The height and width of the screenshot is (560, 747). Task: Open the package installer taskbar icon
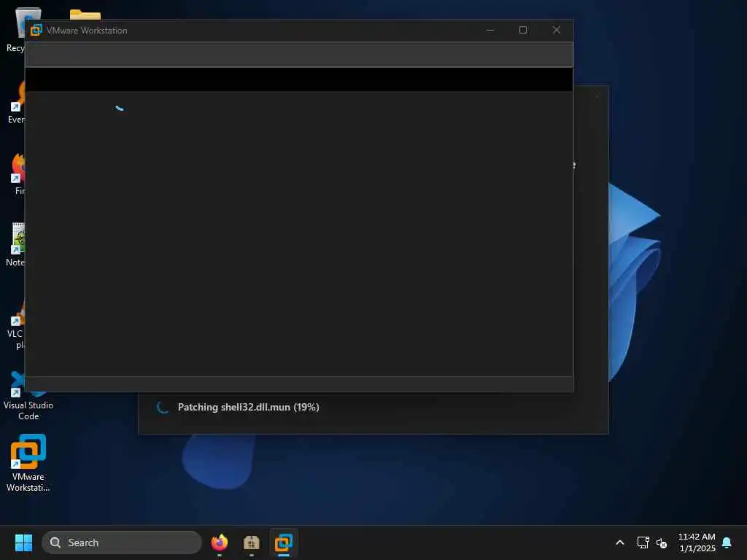(252, 542)
